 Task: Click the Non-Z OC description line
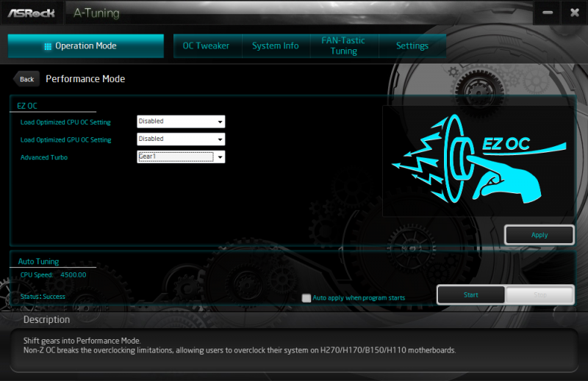pyautogui.click(x=240, y=350)
